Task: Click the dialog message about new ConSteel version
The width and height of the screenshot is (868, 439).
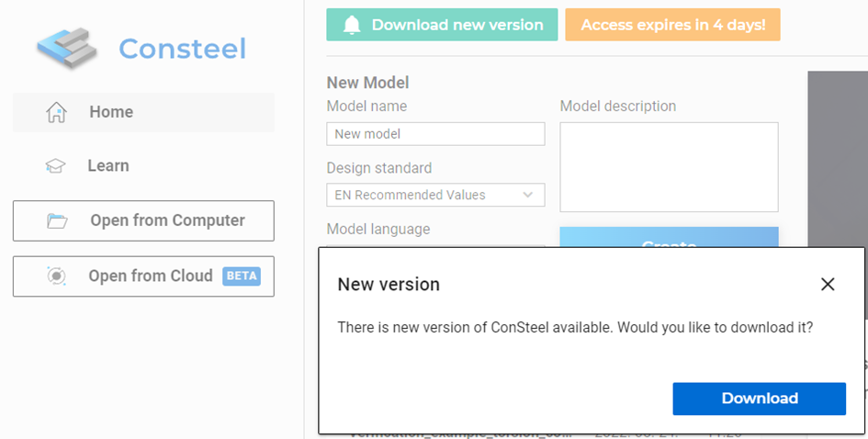Action: [x=575, y=327]
